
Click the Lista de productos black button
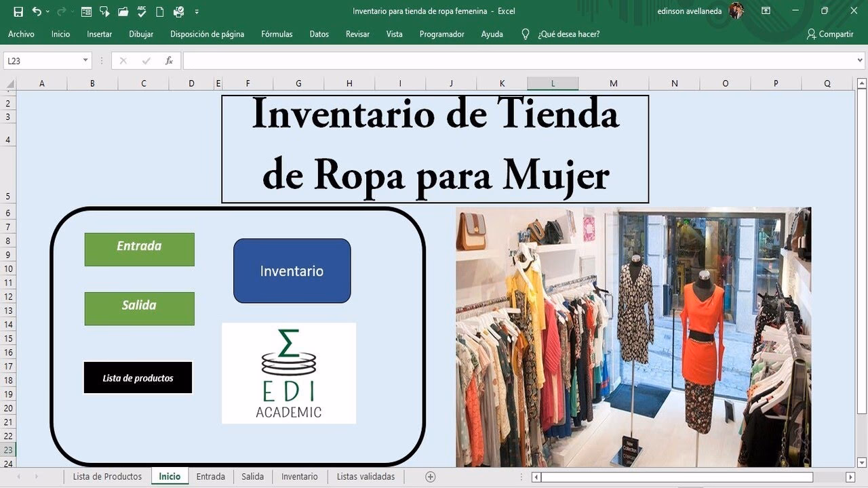pyautogui.click(x=138, y=378)
